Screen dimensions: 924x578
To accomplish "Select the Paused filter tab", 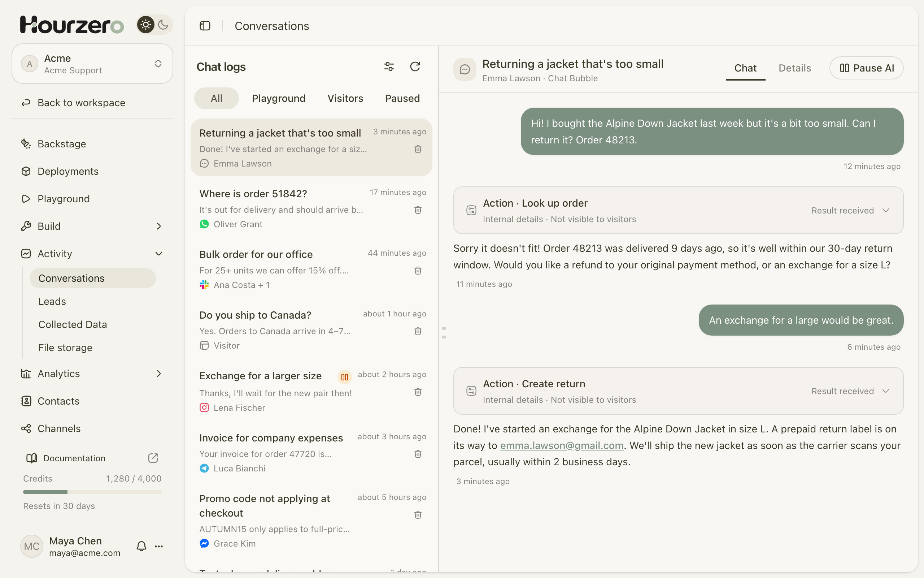I will [x=402, y=98].
